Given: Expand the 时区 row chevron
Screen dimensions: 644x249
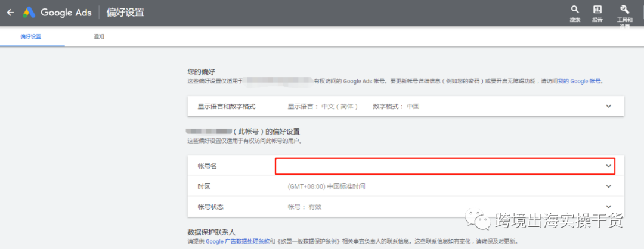Looking at the screenshot, I should coord(609,186).
